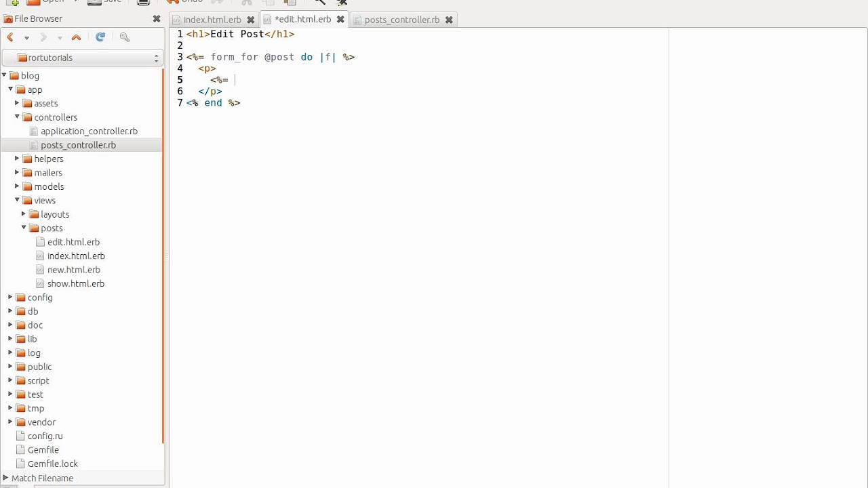Open new.html.erb in the tree
Image resolution: width=868 pixels, height=488 pixels.
pos(74,270)
